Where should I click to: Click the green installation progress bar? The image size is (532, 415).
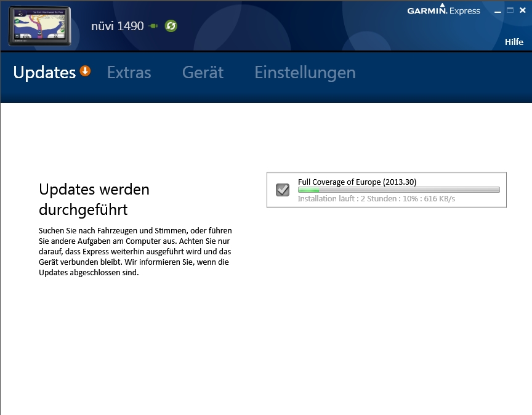tap(398, 190)
